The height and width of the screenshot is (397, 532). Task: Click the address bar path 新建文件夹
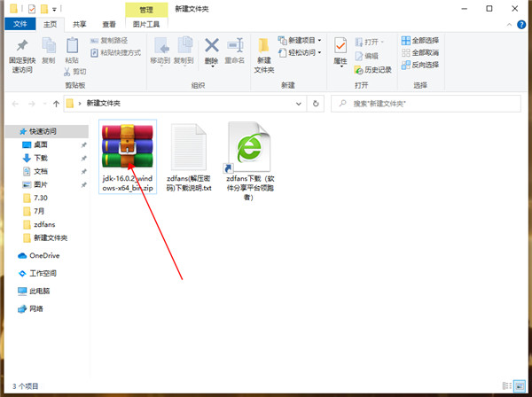104,104
